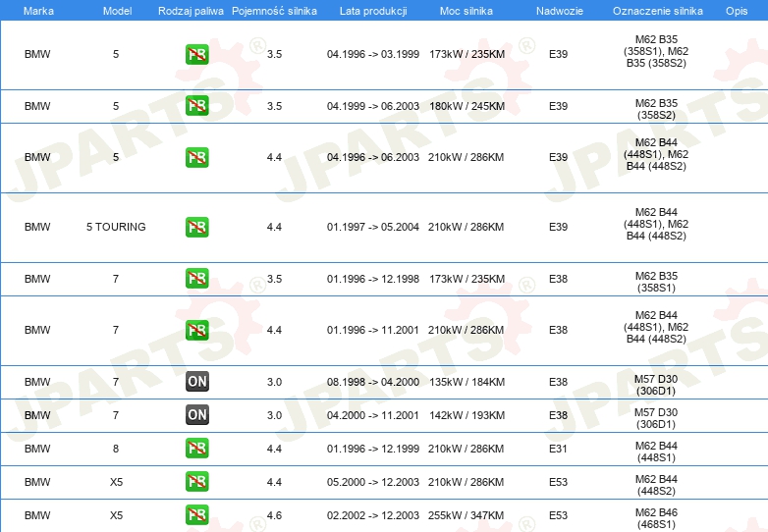Viewport: 768px width, 532px height.
Task: Select M57 D30 (306D1) in 135kW row
Action: pyautogui.click(x=656, y=385)
